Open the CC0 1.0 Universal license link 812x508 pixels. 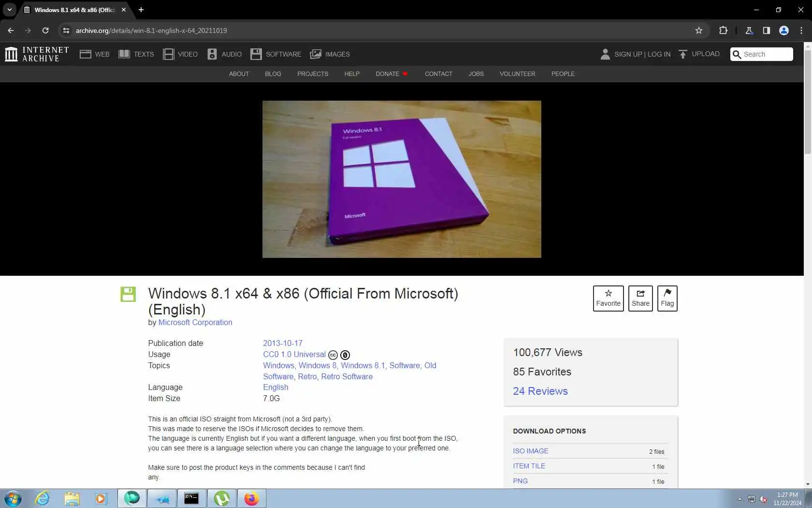(294, 355)
